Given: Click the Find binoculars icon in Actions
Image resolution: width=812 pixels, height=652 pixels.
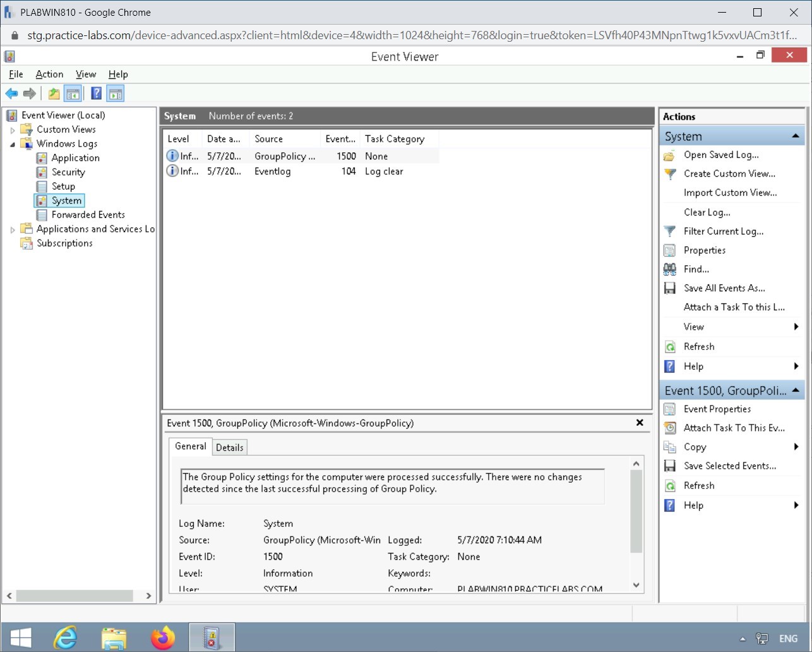Looking at the screenshot, I should point(669,269).
